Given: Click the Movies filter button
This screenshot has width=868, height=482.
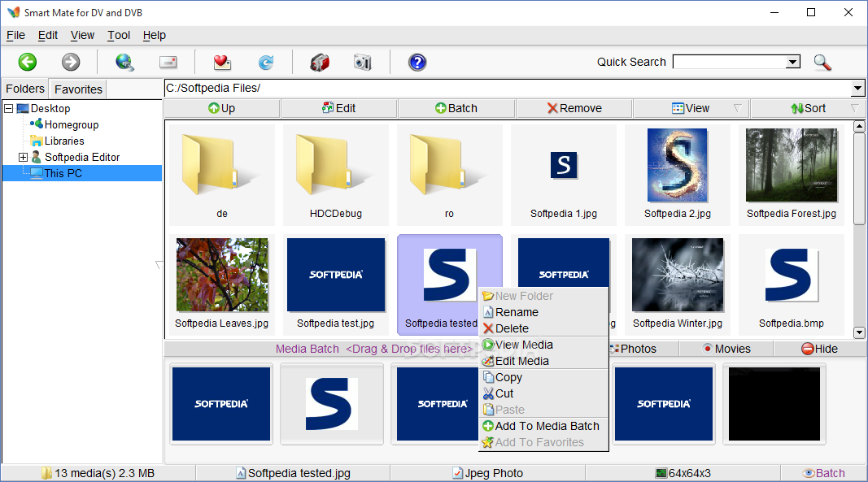Looking at the screenshot, I should point(726,349).
